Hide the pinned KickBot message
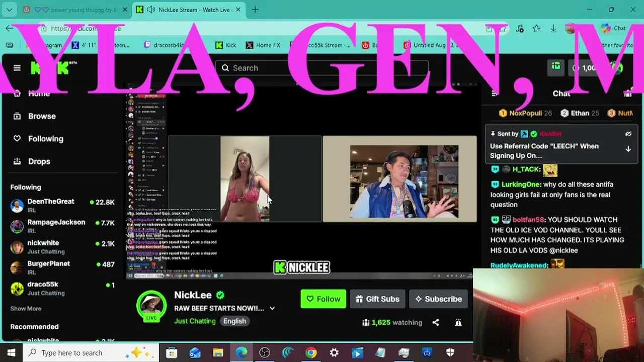Image resolution: width=644 pixels, height=362 pixels. tap(628, 134)
